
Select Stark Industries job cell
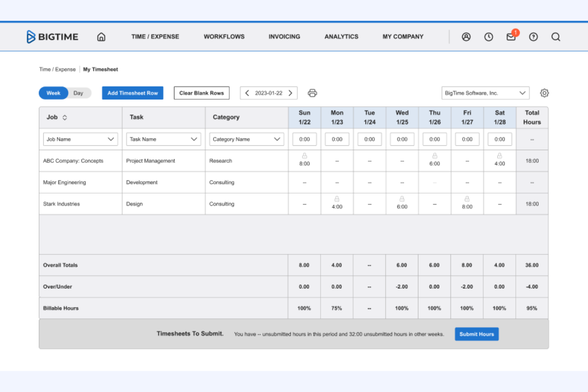click(x=81, y=204)
